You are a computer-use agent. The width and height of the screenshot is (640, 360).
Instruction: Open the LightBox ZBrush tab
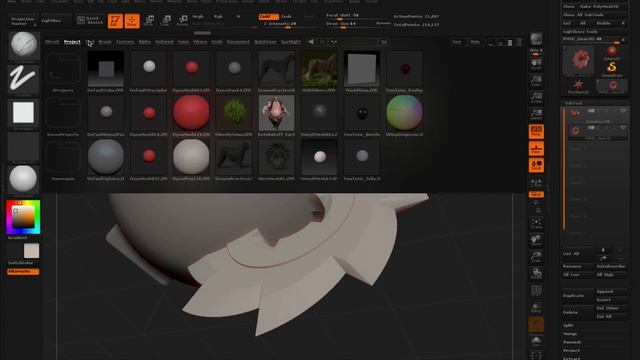click(52, 42)
